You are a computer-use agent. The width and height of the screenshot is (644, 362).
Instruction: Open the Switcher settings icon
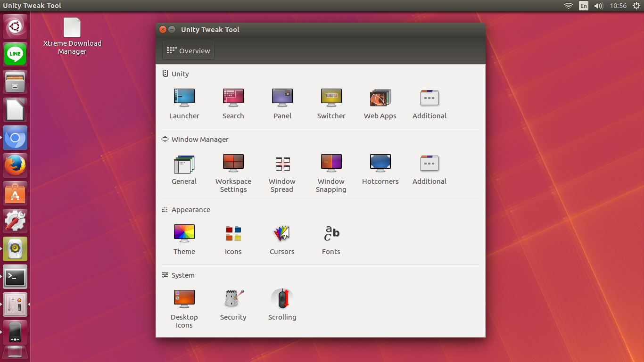click(x=331, y=103)
